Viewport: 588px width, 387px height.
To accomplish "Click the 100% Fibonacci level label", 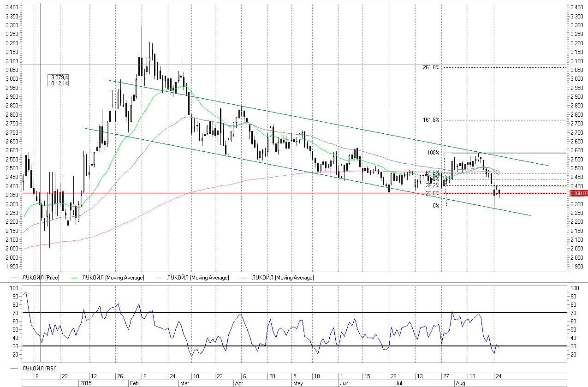I will point(433,153).
